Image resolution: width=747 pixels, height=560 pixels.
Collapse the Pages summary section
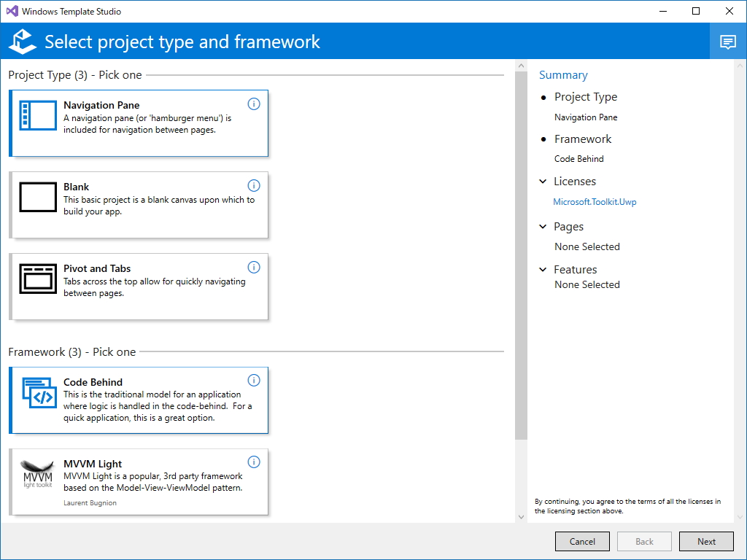point(543,227)
